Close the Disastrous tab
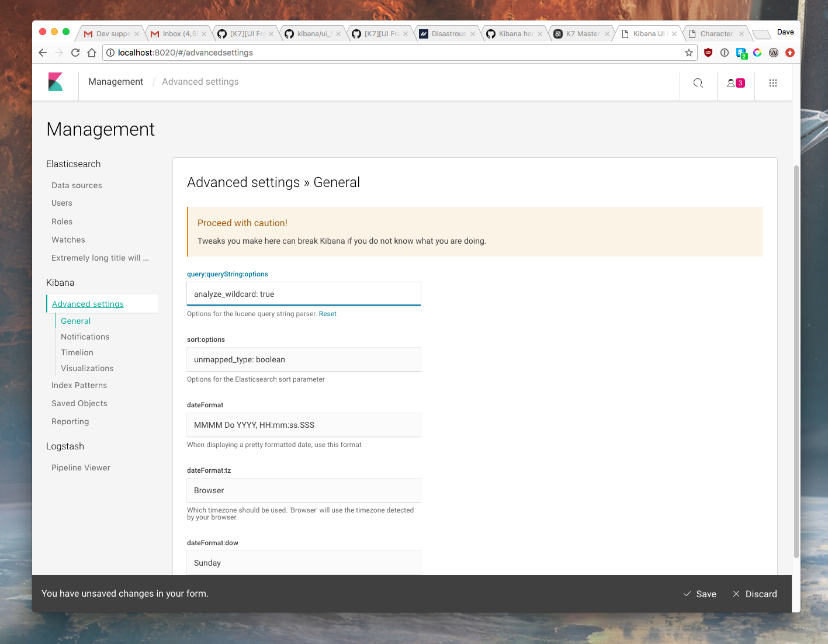828x644 pixels. [473, 34]
